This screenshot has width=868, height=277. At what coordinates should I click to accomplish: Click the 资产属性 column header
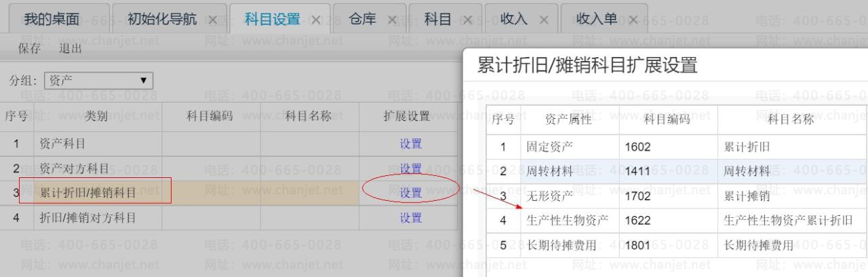click(x=568, y=120)
